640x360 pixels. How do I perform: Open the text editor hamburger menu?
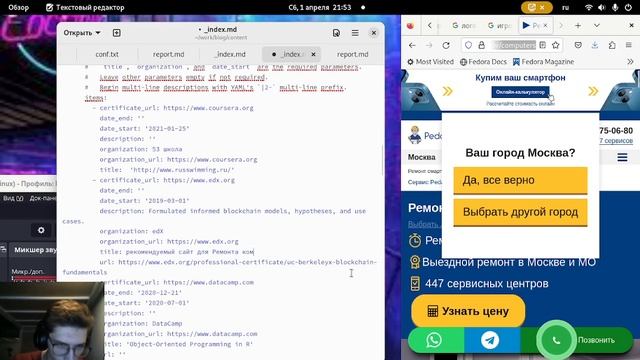(x=355, y=33)
